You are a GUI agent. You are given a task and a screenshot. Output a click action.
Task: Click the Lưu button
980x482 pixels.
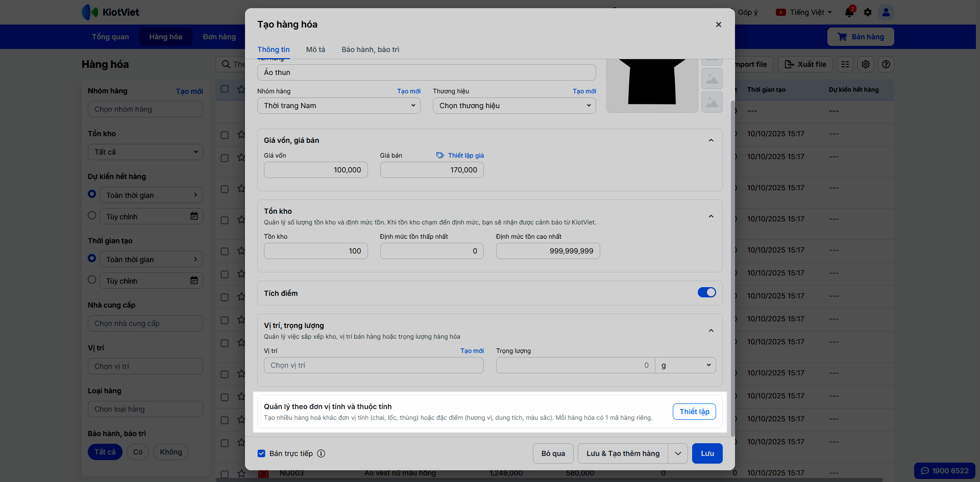707,453
